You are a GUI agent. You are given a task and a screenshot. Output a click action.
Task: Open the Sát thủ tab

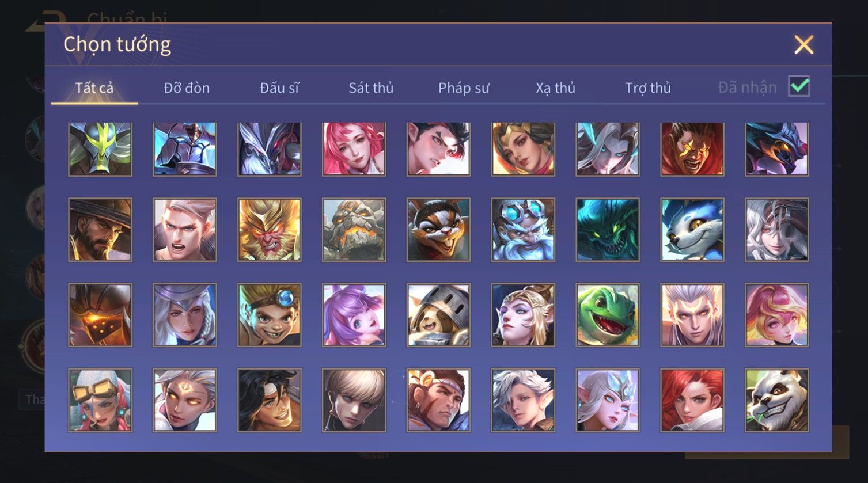point(371,88)
